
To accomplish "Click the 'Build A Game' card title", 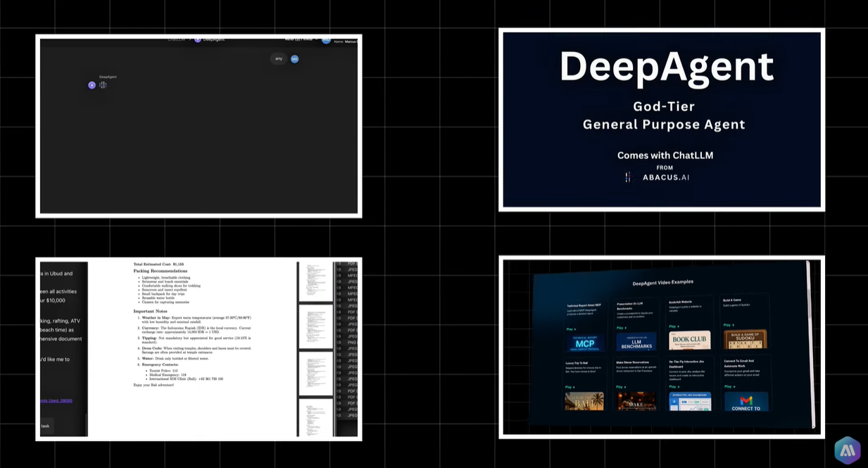I will pos(732,300).
